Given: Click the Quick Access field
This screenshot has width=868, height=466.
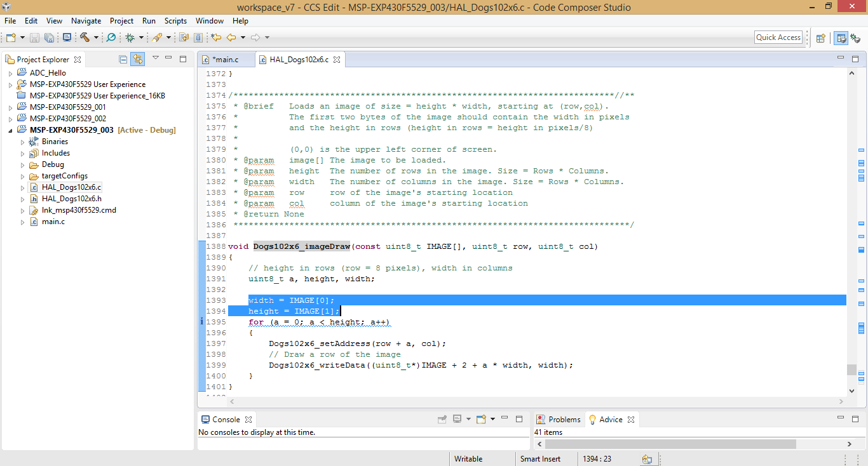Looking at the screenshot, I should coord(778,37).
